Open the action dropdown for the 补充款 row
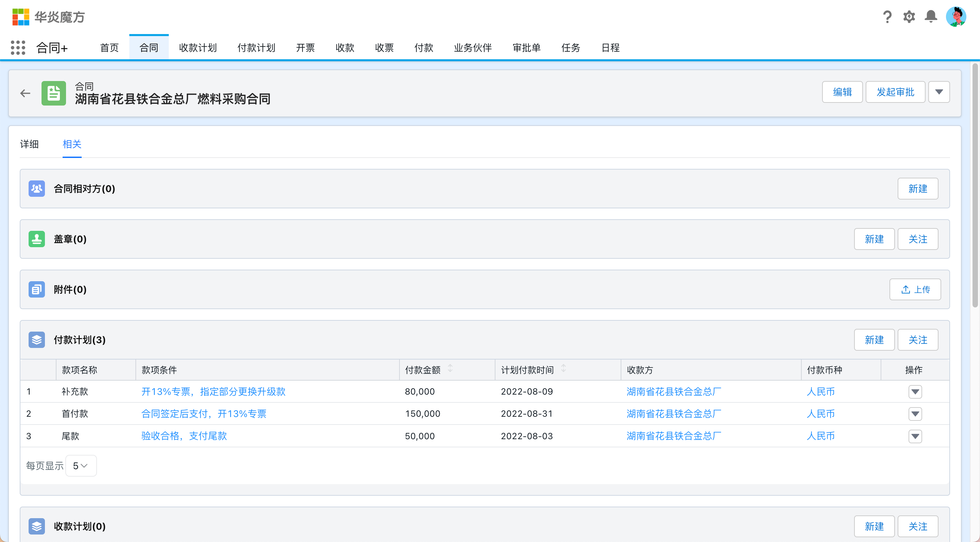The width and height of the screenshot is (980, 542). 915,392
